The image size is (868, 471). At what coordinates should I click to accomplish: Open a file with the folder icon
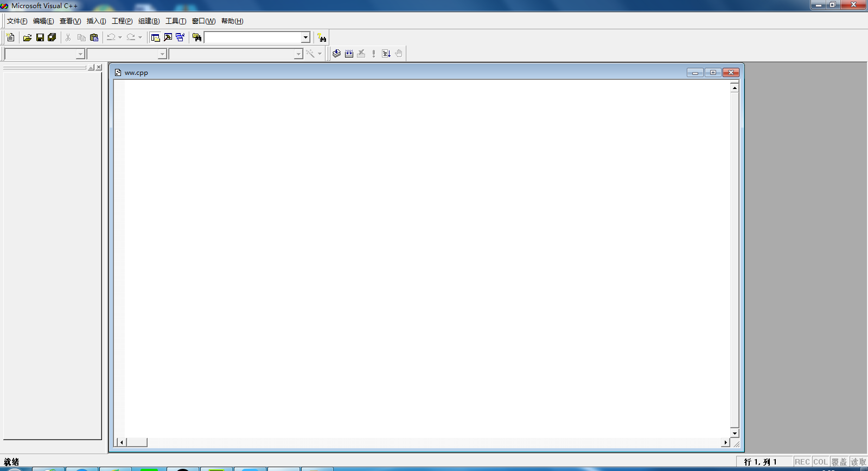coord(27,37)
